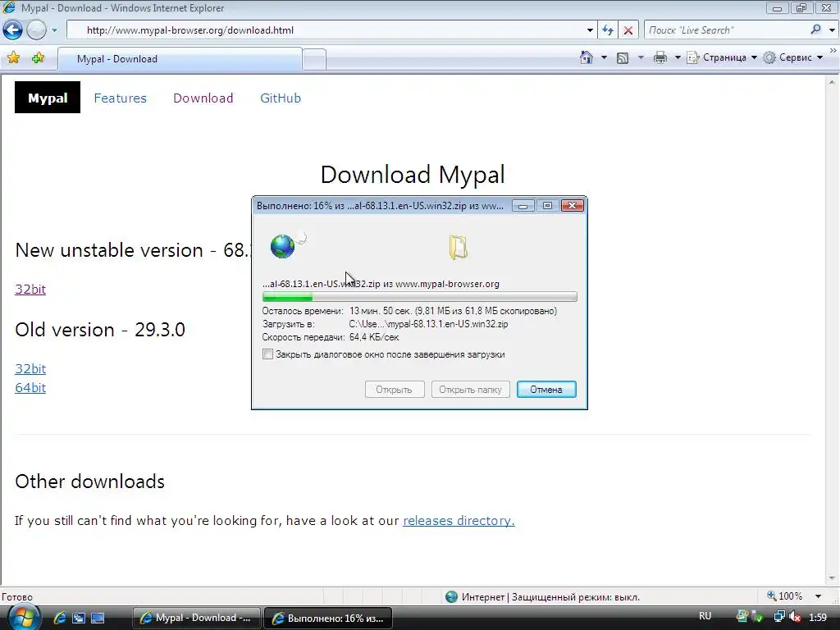
Task: Click the Refresh page icon
Action: (x=608, y=30)
